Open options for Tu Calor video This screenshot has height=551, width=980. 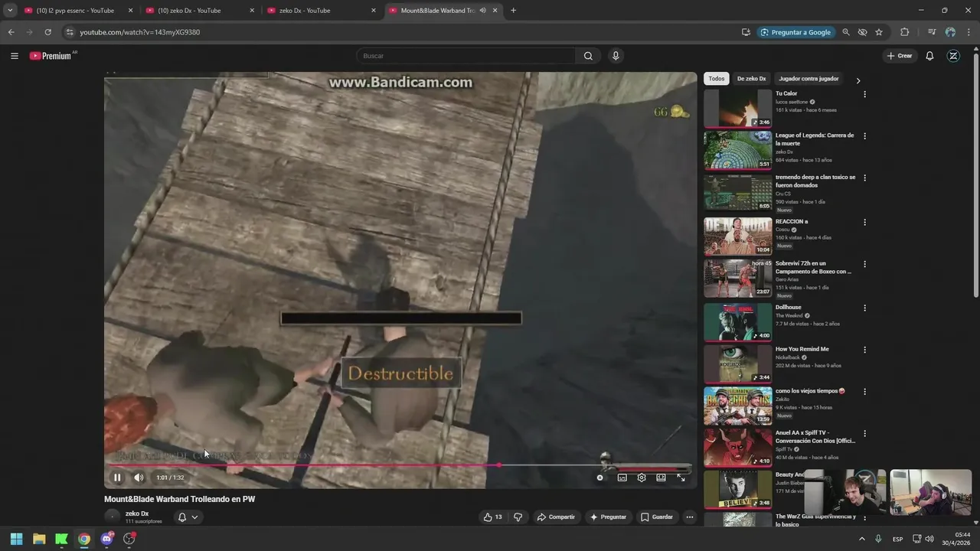865,94
